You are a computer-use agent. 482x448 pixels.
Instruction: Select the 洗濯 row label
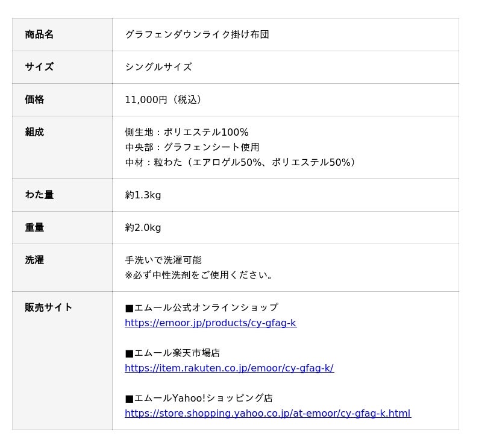point(34,260)
